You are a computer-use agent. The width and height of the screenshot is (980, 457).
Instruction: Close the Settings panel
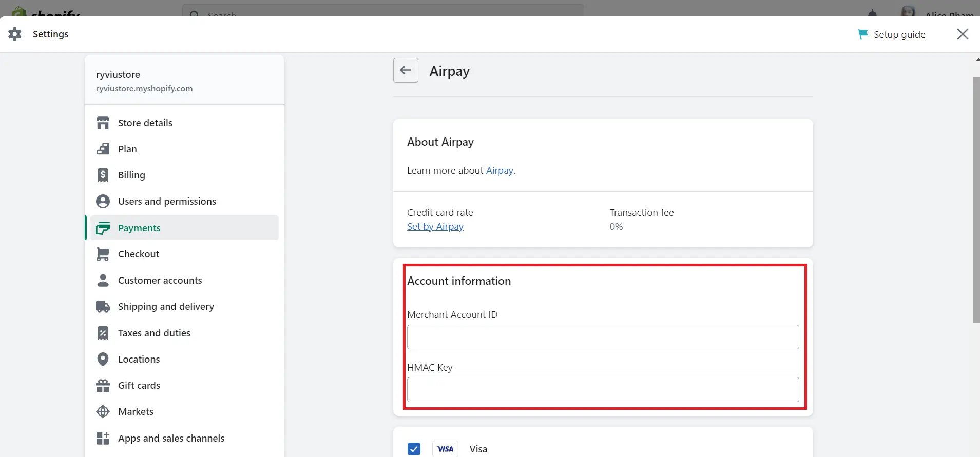[963, 34]
